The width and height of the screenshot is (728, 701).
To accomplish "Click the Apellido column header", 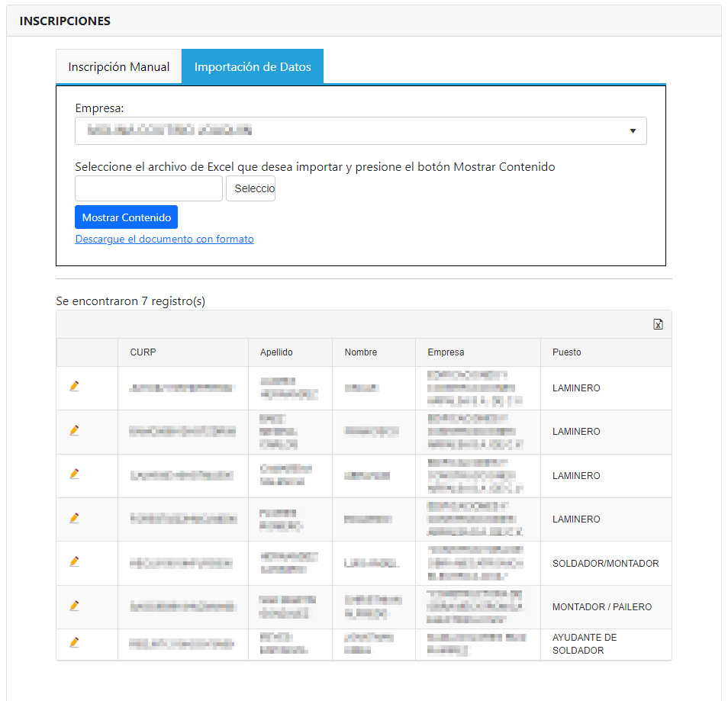I will tap(275, 352).
